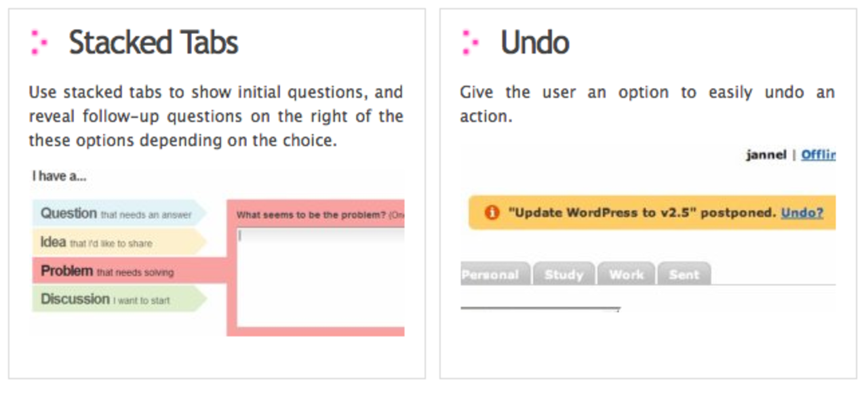Click the Undo? link in the orange banner
This screenshot has width=868, height=394.
pyautogui.click(x=802, y=212)
